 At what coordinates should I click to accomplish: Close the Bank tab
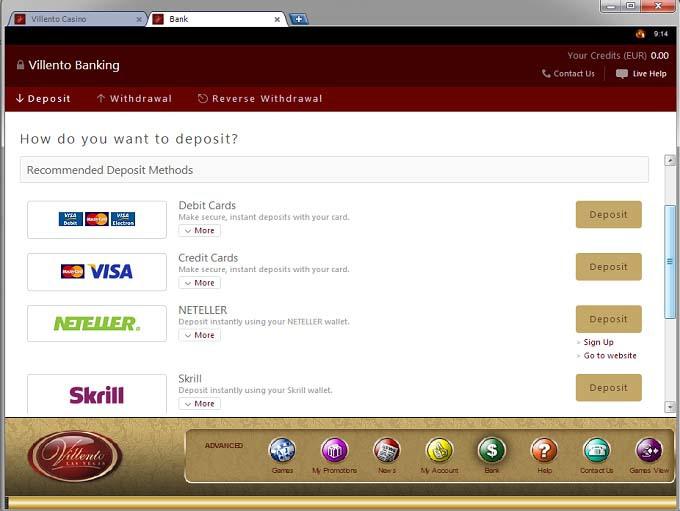pyautogui.click(x=277, y=20)
